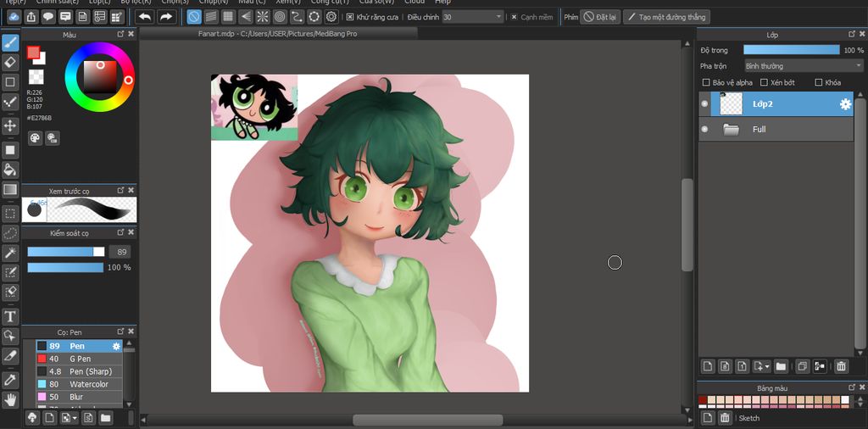Select the Hand tool
The height and width of the screenshot is (429, 868).
[x=10, y=399]
